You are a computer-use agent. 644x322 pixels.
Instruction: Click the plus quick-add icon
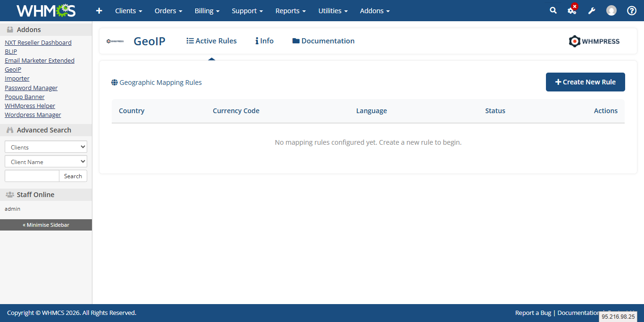(x=99, y=10)
